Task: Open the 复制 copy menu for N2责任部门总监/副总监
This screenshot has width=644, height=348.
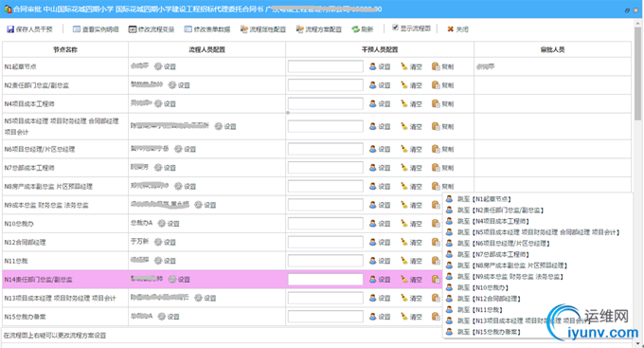Action: coord(443,85)
